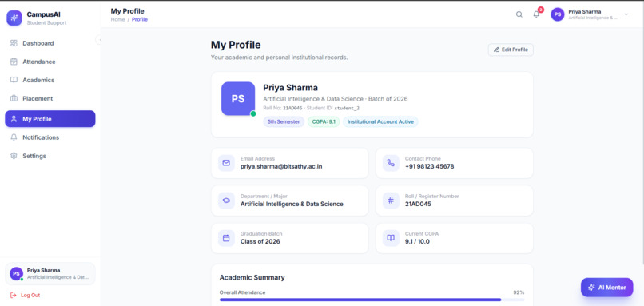Click the hash icon in Roll Number card

coord(391,201)
